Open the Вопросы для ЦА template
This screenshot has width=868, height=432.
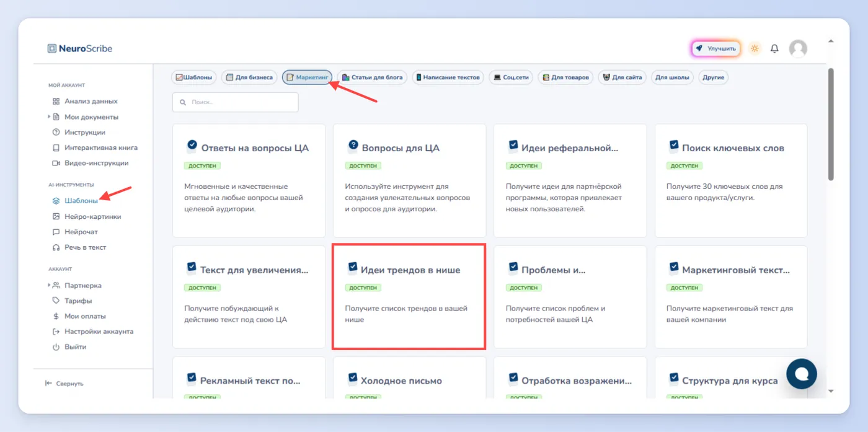coord(409,180)
